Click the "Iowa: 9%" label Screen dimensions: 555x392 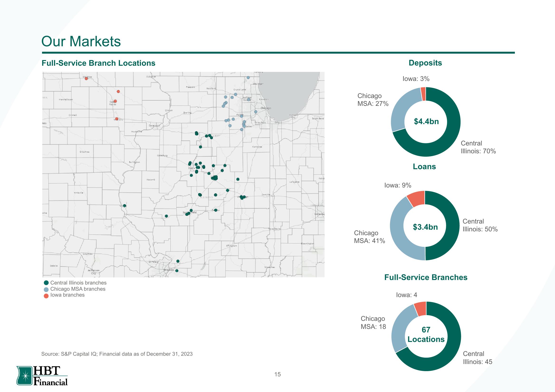[x=398, y=185]
